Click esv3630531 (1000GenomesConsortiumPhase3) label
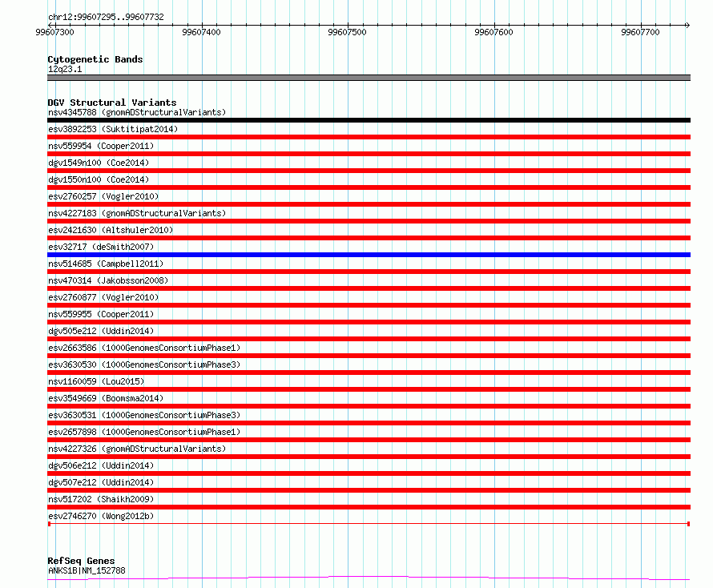The width and height of the screenshot is (713, 588). click(x=144, y=415)
